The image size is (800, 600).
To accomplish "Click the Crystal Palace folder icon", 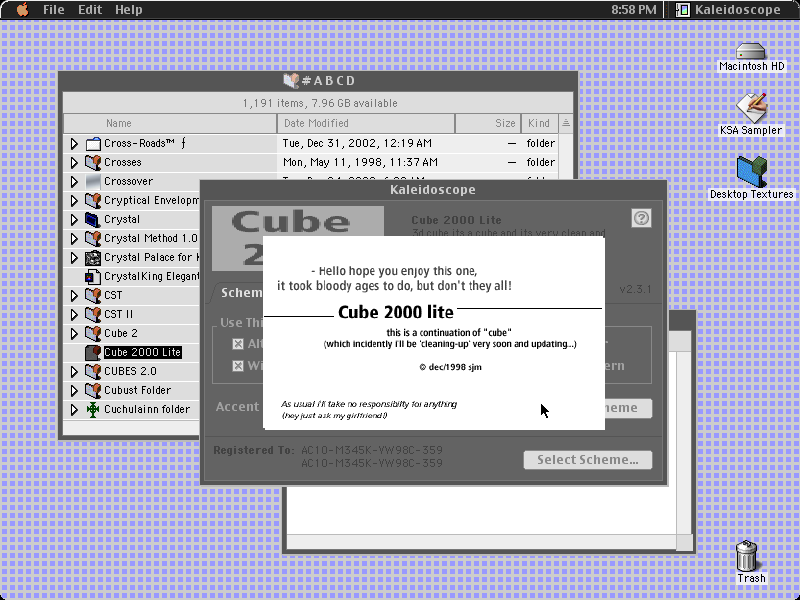I will point(93,257).
